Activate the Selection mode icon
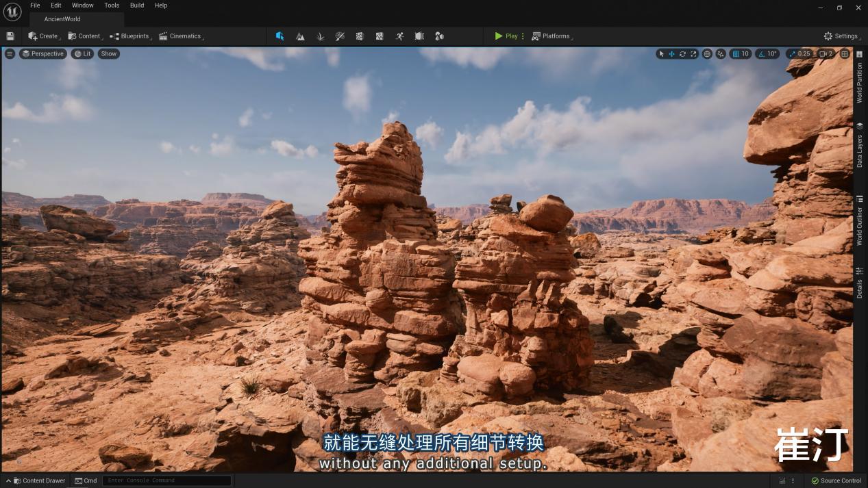 pos(280,36)
